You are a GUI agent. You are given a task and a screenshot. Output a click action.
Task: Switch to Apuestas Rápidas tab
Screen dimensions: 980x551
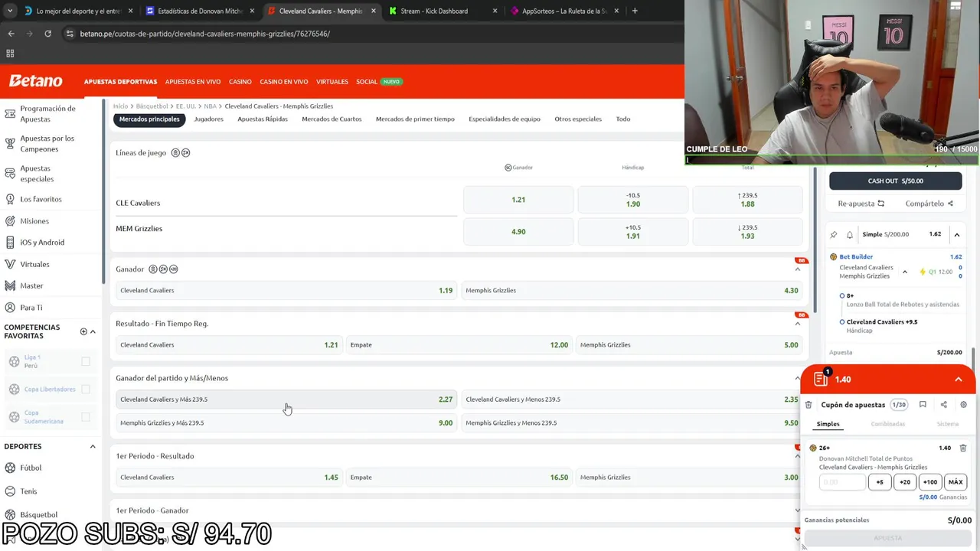[263, 119]
